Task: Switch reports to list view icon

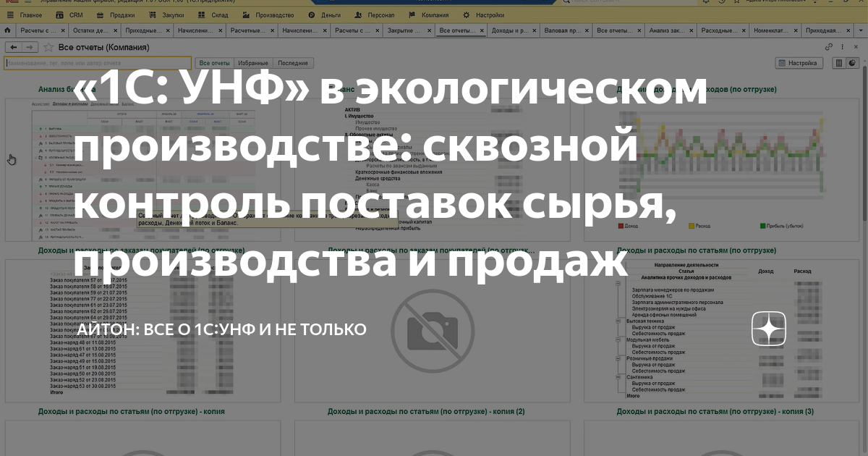Action: tap(839, 63)
